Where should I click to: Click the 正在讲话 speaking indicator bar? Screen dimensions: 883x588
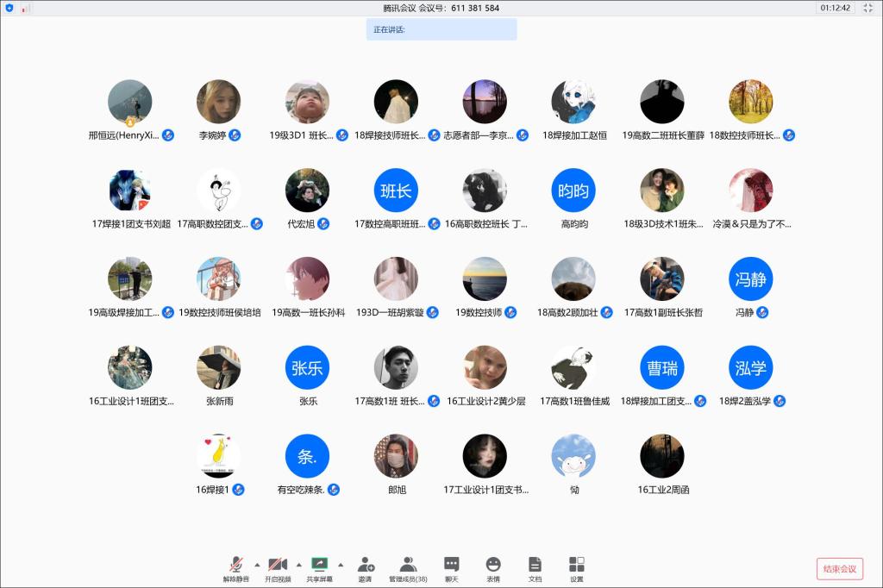(x=441, y=29)
